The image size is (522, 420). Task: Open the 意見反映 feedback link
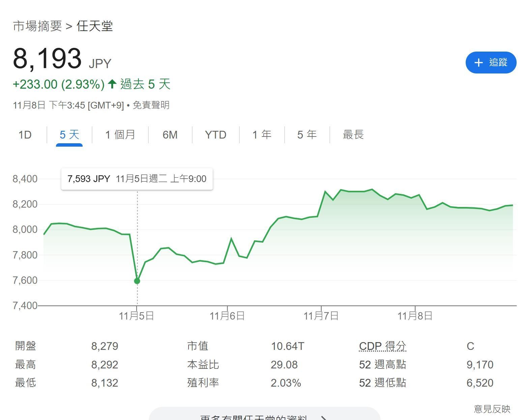click(492, 409)
